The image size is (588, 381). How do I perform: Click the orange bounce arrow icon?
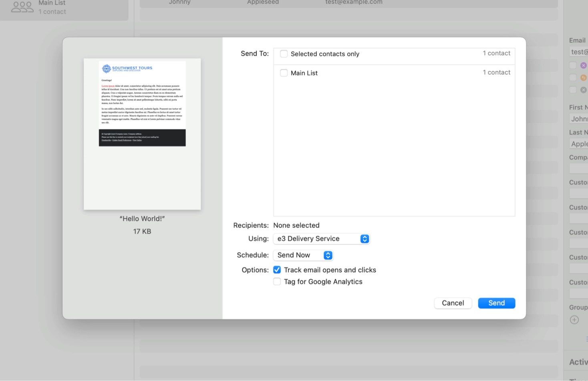(x=583, y=78)
